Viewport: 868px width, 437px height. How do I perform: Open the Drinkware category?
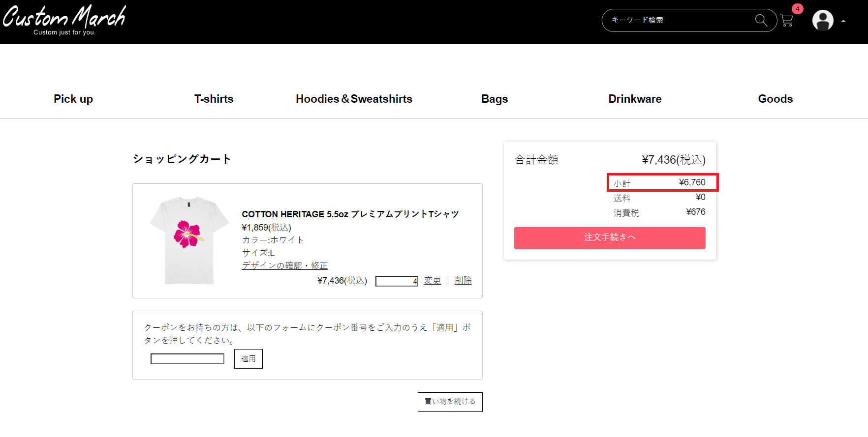635,99
